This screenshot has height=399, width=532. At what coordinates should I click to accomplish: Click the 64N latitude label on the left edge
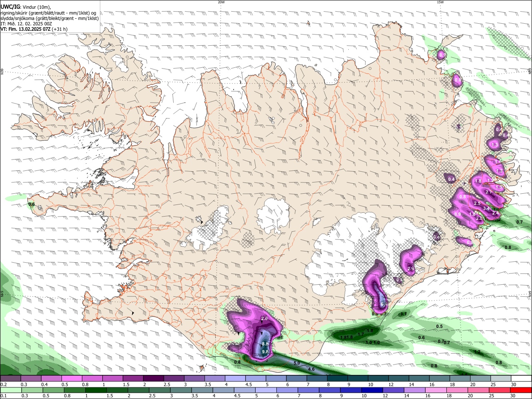[x=2, y=293]
